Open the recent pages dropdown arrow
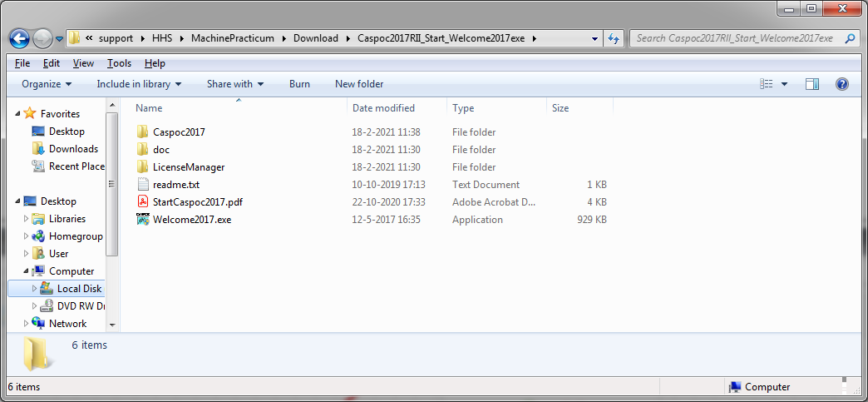Viewport: 868px width, 402px height. [x=59, y=39]
